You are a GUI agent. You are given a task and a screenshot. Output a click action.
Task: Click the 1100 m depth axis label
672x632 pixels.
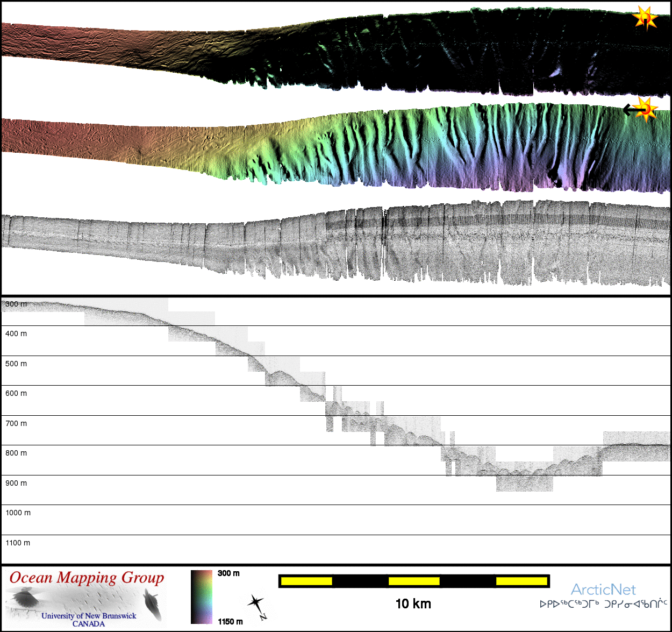click(x=18, y=543)
